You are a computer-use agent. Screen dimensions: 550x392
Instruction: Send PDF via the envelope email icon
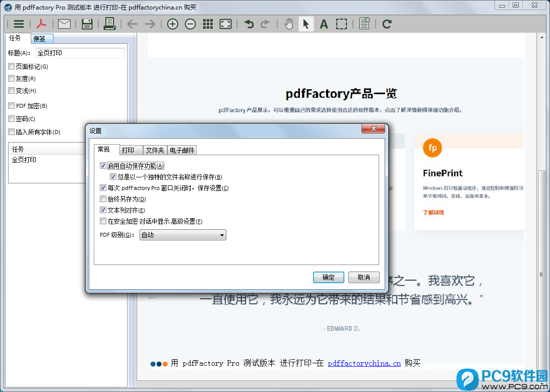[x=64, y=24]
